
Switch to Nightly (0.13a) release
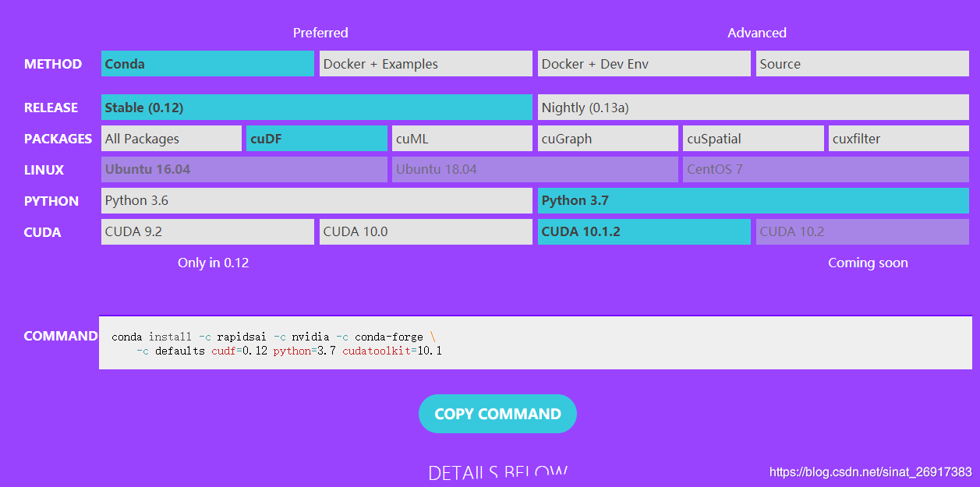[752, 107]
